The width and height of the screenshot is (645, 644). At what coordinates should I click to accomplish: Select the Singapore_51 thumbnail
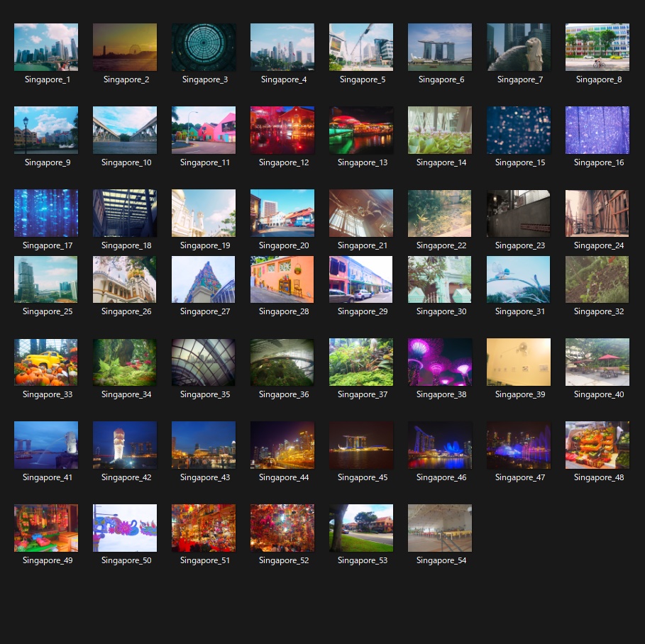(x=204, y=528)
